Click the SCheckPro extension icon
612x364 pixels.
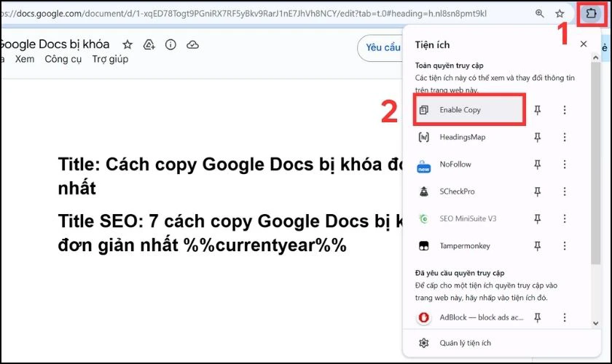pos(424,191)
